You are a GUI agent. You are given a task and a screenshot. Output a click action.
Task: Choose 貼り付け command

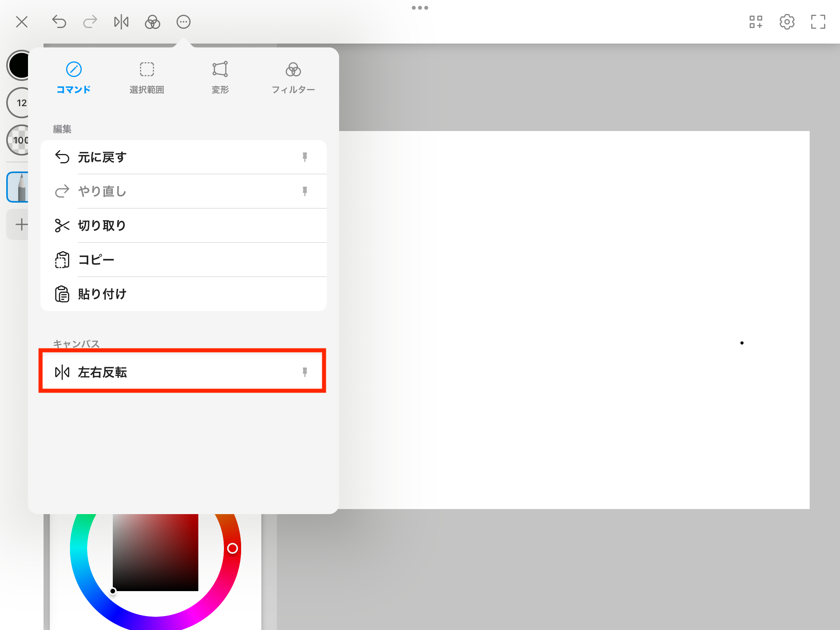click(184, 294)
